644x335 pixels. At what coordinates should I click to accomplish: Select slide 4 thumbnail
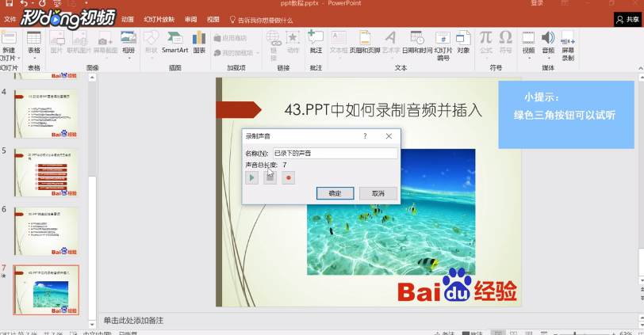(x=46, y=113)
